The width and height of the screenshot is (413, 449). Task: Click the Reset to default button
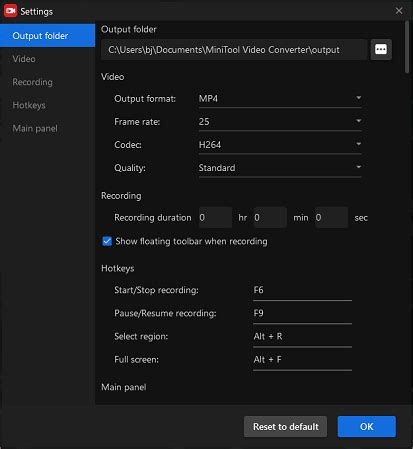point(285,426)
